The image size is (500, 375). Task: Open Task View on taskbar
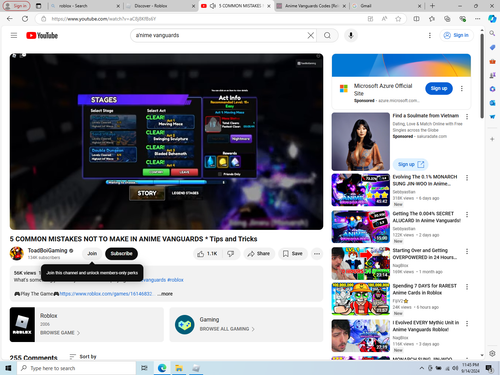coord(144,368)
